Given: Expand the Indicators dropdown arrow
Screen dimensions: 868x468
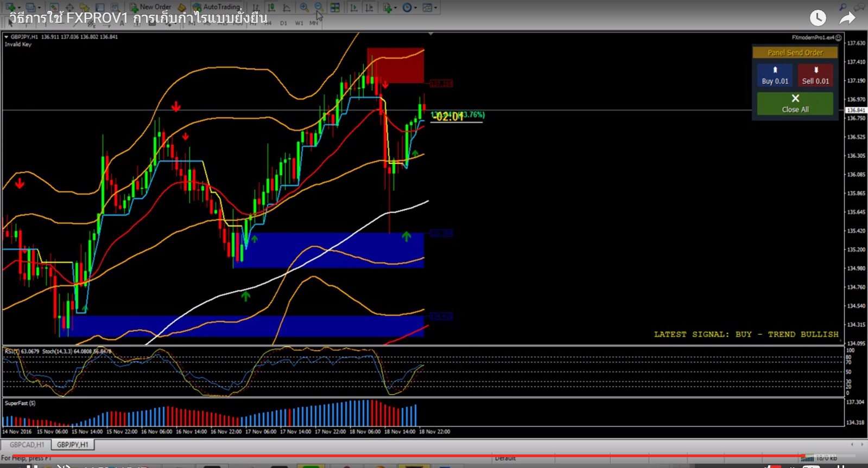Looking at the screenshot, I should pos(395,8).
